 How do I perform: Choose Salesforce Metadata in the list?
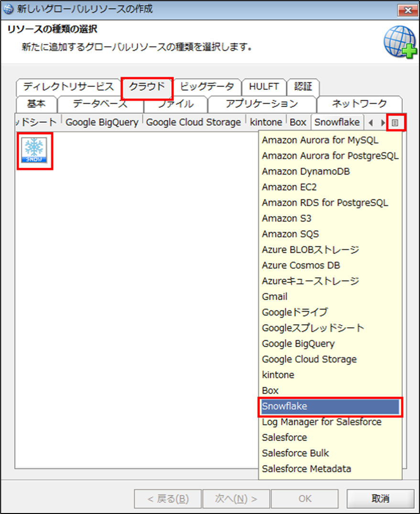330,469
